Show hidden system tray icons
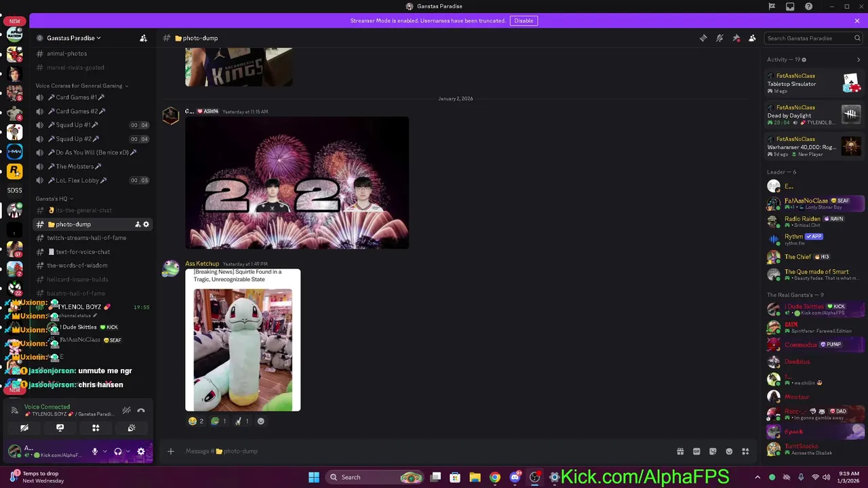Viewport: 868px width, 488px height. point(757,477)
